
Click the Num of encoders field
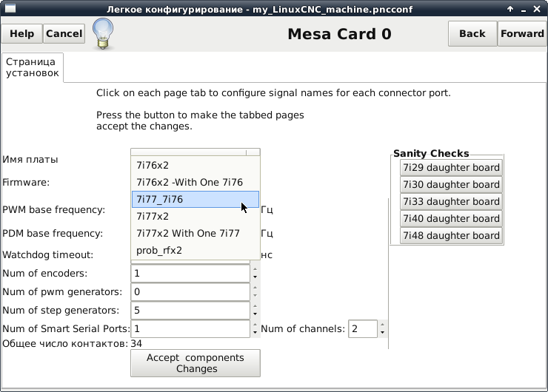(x=190, y=274)
